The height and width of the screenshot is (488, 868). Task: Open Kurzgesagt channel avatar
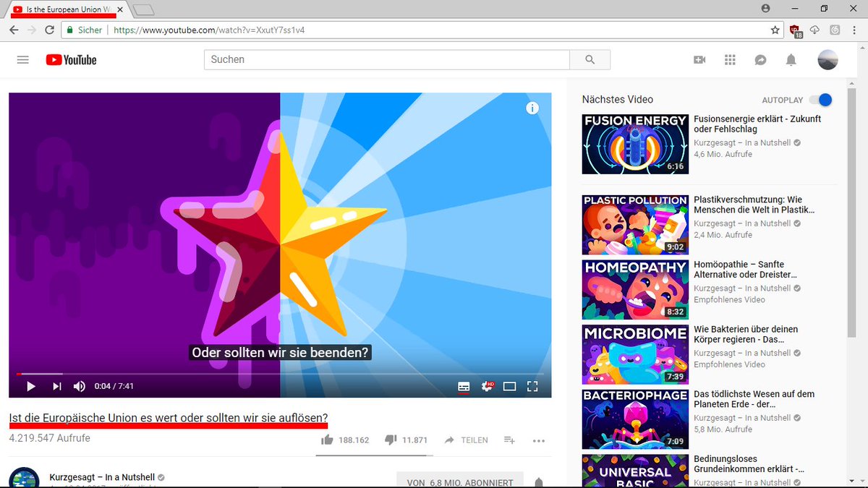(23, 479)
